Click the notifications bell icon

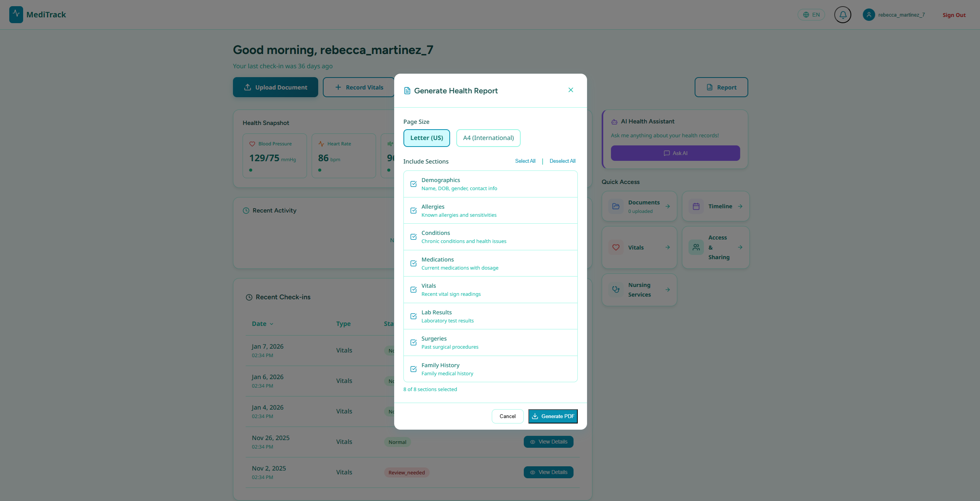point(842,15)
